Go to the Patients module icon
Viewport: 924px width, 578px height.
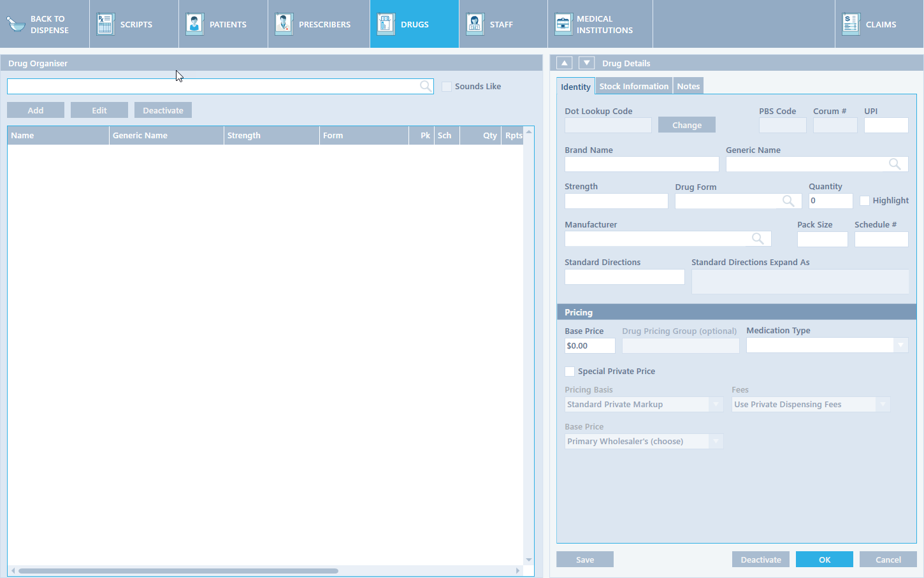(x=194, y=24)
